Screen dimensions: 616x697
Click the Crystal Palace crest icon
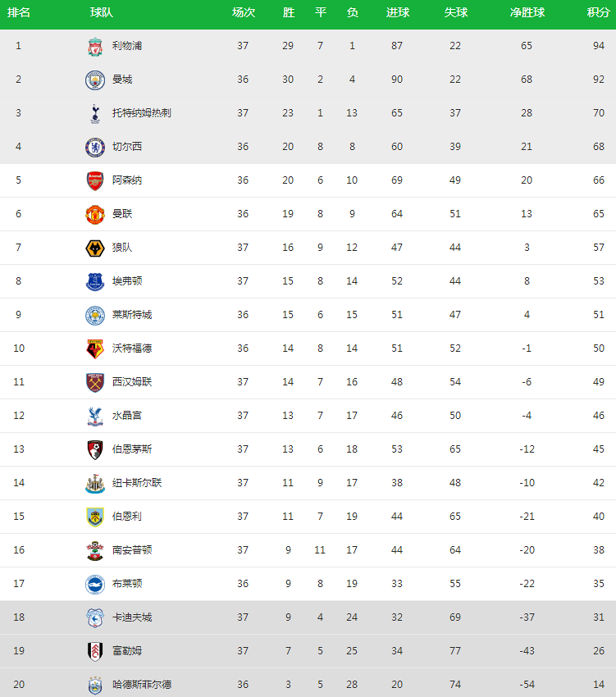tap(95, 416)
